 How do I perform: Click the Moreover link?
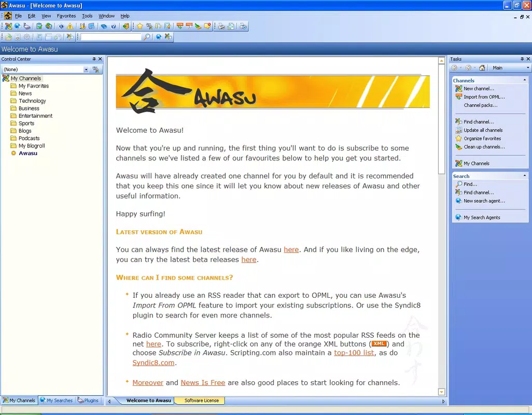tap(148, 382)
